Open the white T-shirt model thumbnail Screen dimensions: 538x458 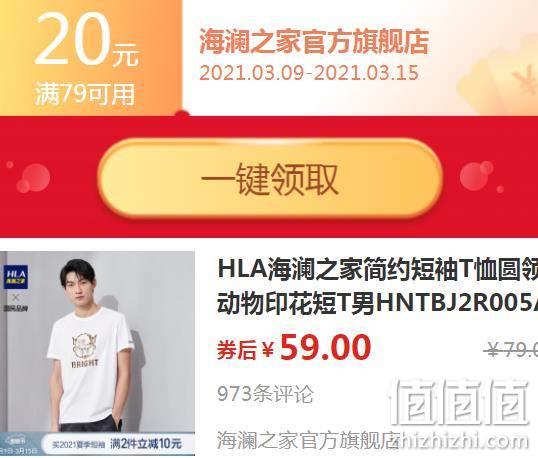(97, 353)
